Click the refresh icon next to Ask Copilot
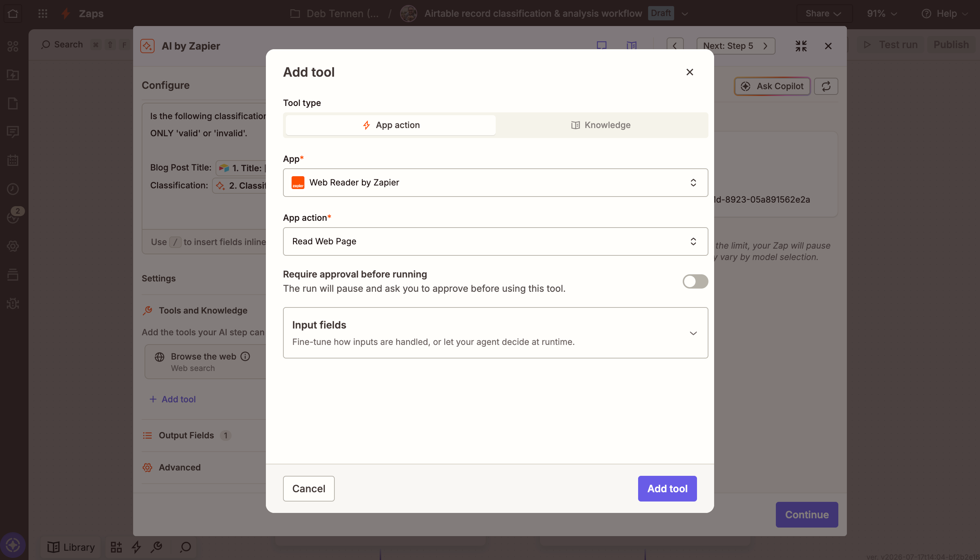This screenshot has height=560, width=980. [x=826, y=86]
